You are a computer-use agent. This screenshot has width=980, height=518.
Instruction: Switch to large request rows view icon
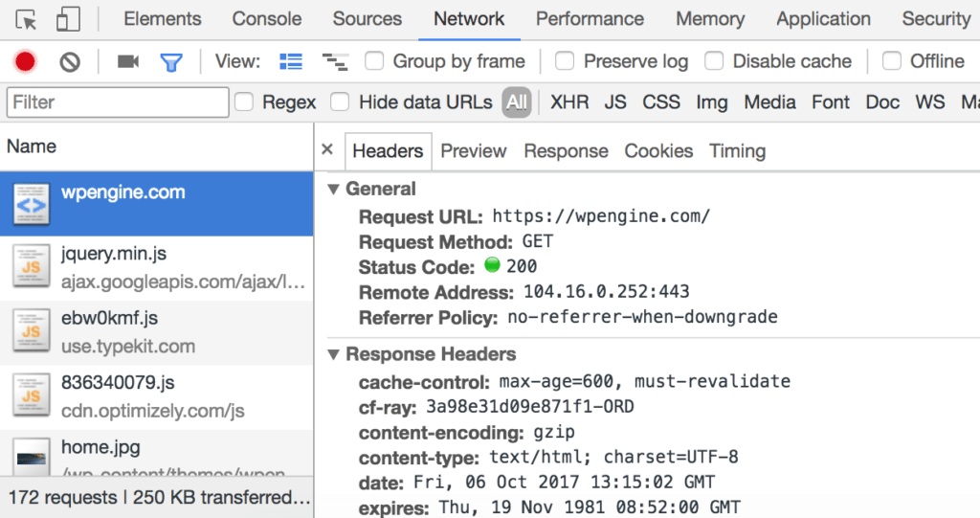click(290, 62)
